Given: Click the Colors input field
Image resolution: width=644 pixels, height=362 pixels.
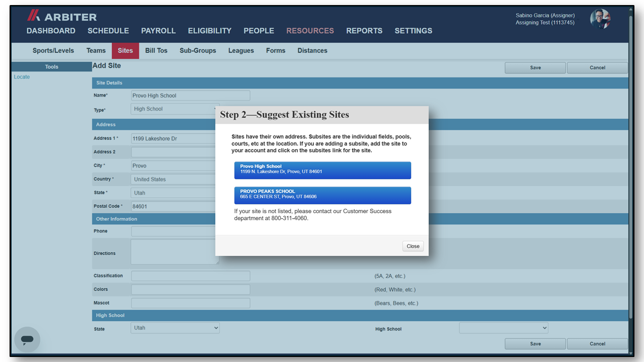Looking at the screenshot, I should (191, 290).
